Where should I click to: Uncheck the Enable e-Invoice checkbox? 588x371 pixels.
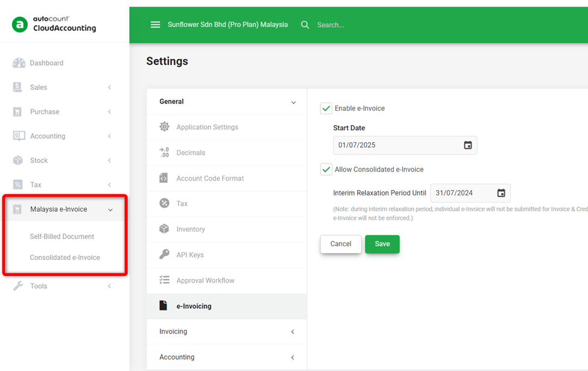pyautogui.click(x=326, y=109)
